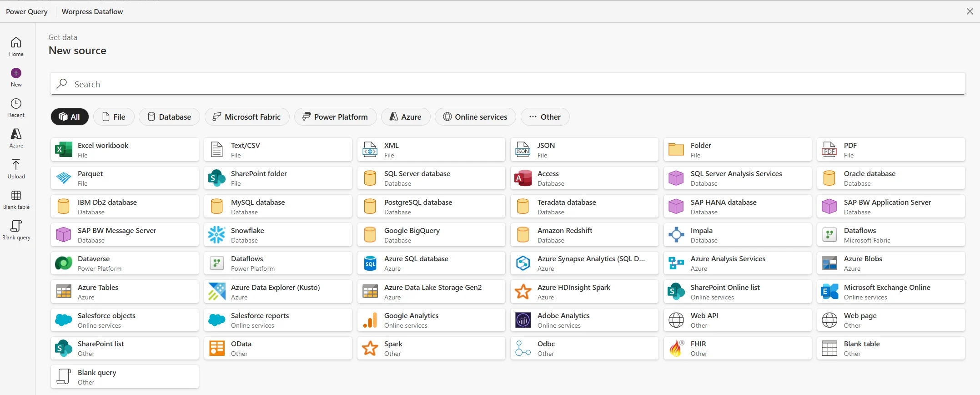Click the SharePoint folder icon
This screenshot has height=395, width=980.
217,178
